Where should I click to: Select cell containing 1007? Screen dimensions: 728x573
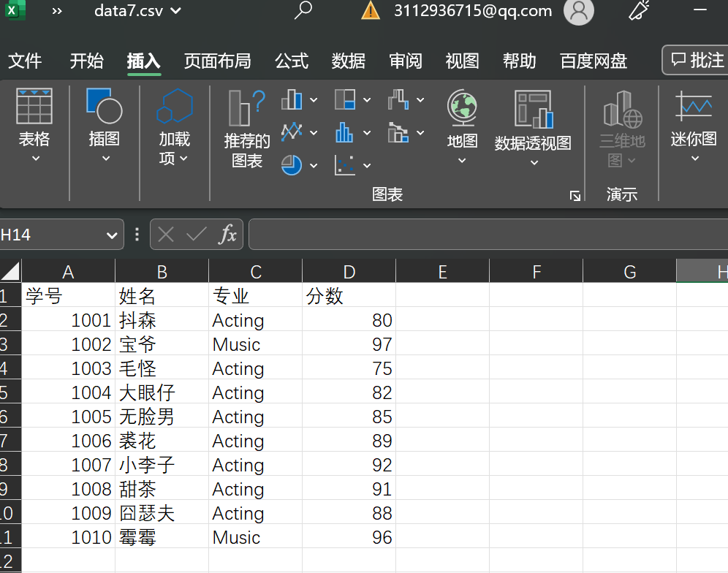68,464
